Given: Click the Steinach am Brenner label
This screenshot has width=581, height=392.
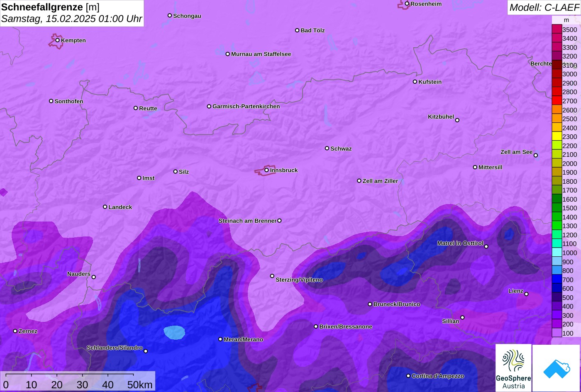Looking at the screenshot, I should coord(247,221).
